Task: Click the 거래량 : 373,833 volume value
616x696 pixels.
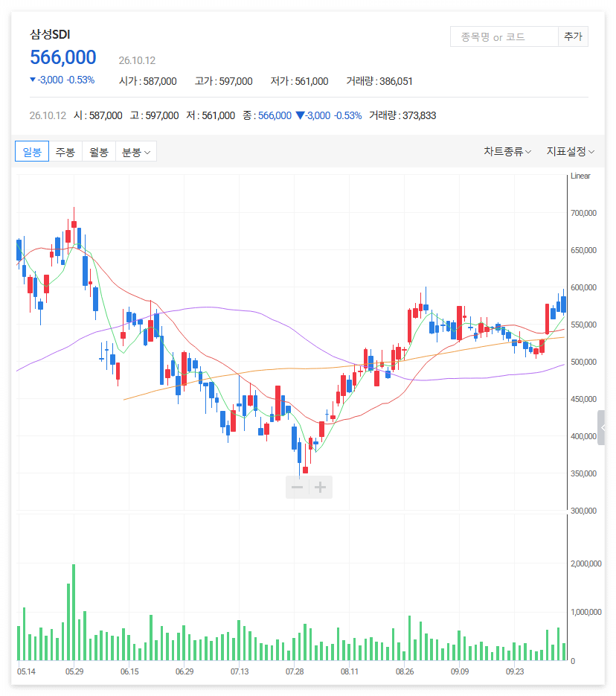Action: (x=402, y=115)
